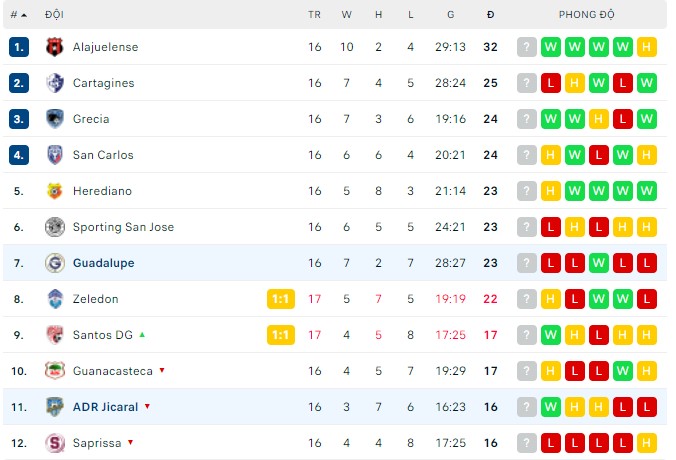
Task: Click the gray ? upcoming match box for Saprissa
Action: tap(527, 443)
